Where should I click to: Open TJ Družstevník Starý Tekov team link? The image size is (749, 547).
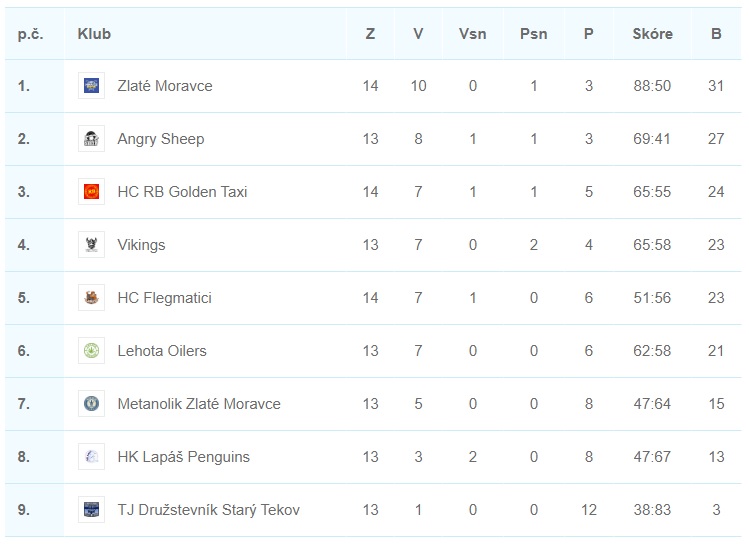209,510
